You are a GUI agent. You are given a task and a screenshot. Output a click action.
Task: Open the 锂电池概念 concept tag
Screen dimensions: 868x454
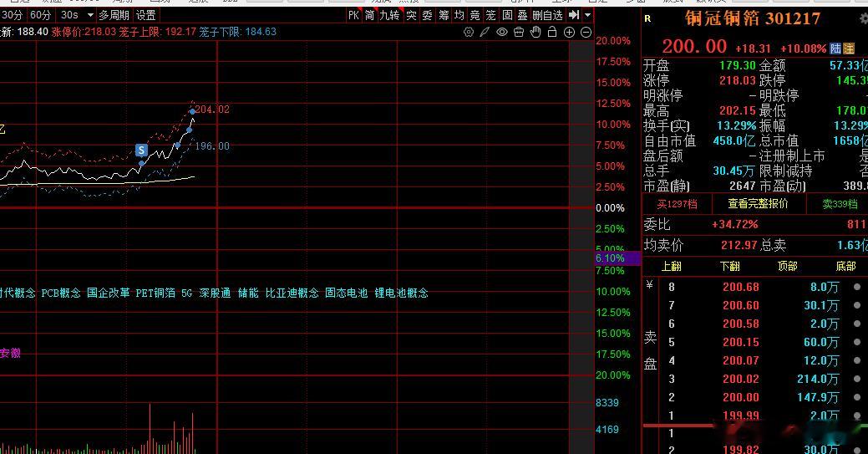[401, 293]
